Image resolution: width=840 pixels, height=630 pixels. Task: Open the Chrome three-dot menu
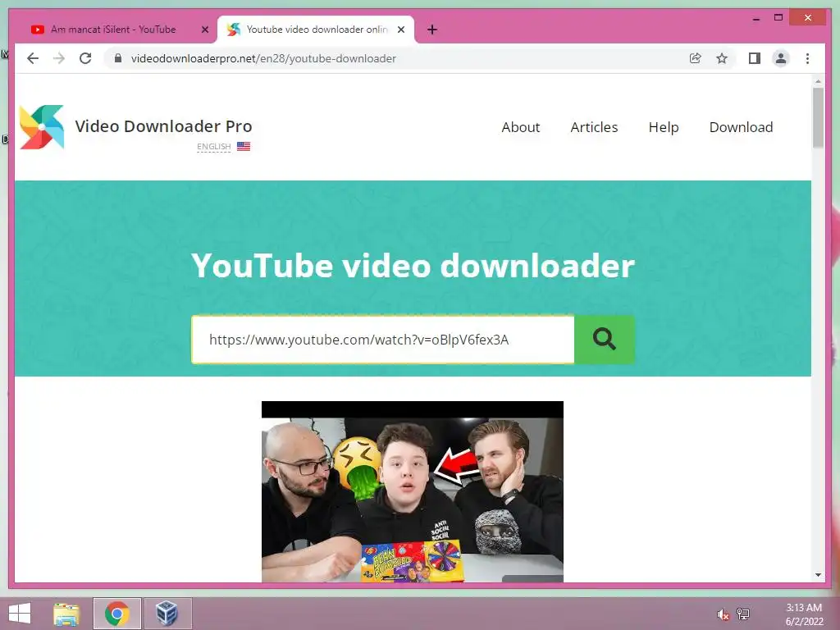807,58
